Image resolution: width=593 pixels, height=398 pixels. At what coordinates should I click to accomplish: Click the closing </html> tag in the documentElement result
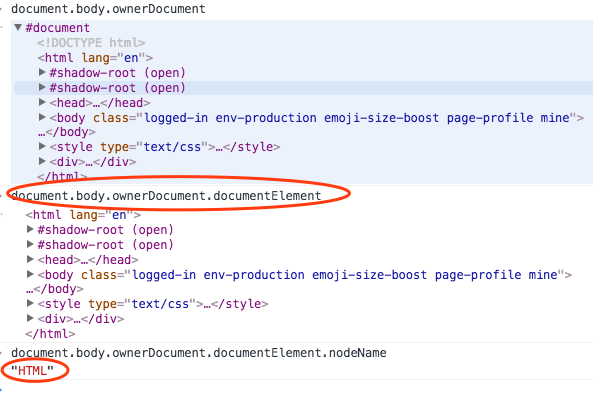50,334
